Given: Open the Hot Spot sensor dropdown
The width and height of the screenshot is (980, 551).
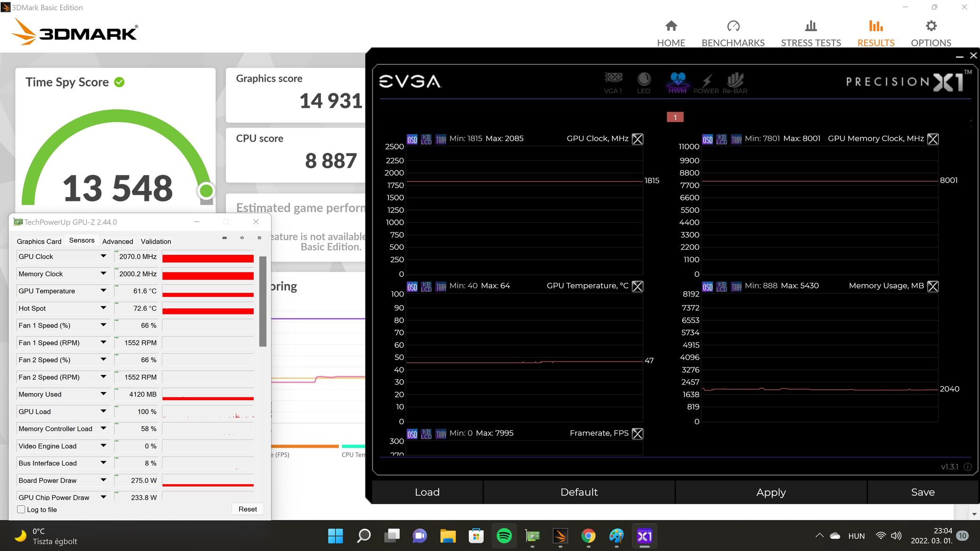Looking at the screenshot, I should click(103, 308).
